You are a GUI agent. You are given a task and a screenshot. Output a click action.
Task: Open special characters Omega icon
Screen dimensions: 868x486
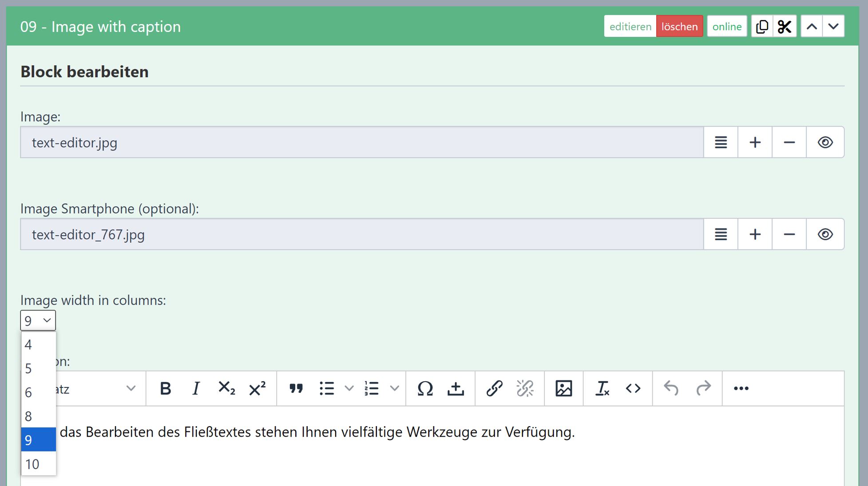pos(425,388)
